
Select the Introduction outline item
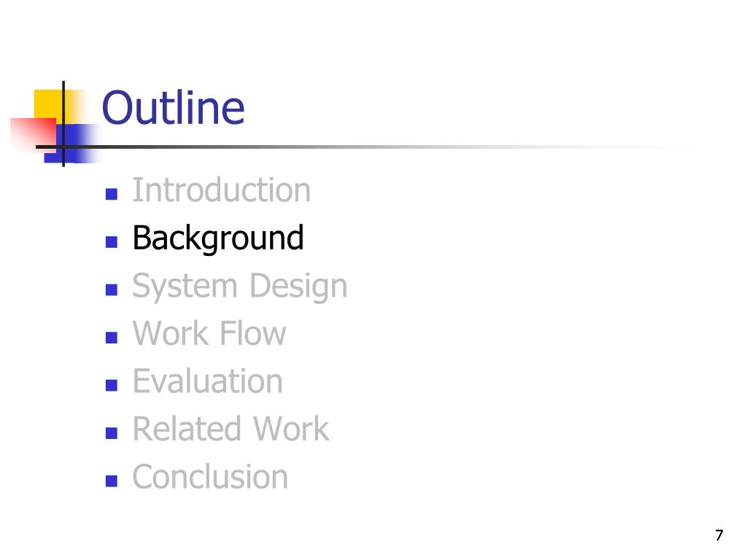(221, 191)
